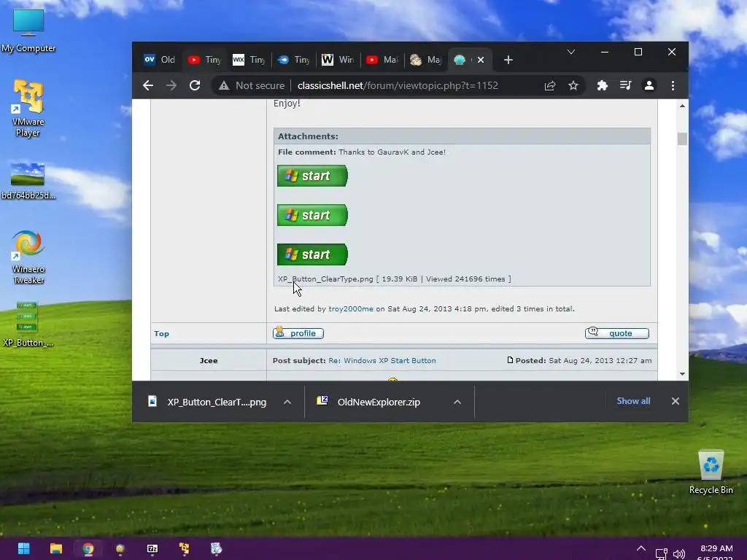Jump to Top link
Screen dimensions: 747x560
point(161,334)
